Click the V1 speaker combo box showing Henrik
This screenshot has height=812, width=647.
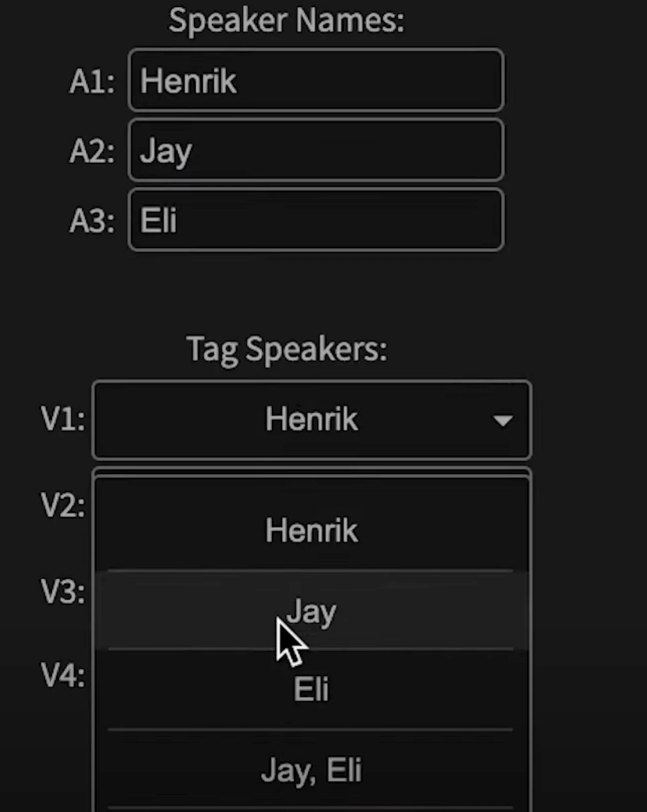(x=312, y=419)
